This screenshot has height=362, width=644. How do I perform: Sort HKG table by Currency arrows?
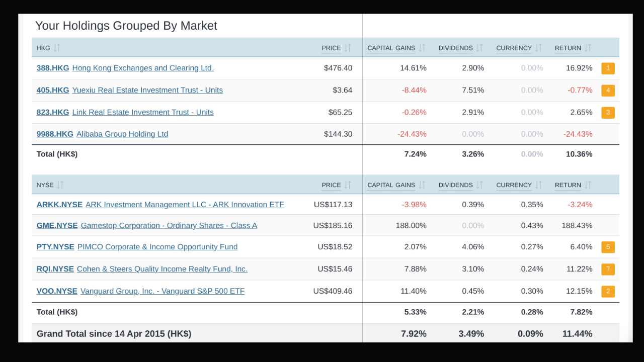tap(538, 48)
